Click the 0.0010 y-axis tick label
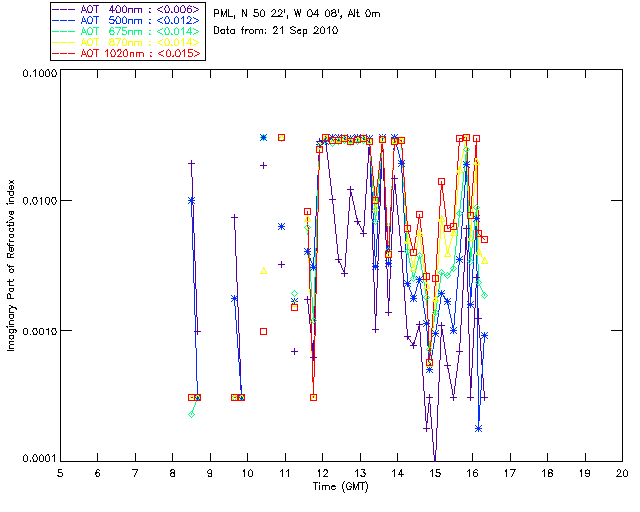 coord(40,331)
